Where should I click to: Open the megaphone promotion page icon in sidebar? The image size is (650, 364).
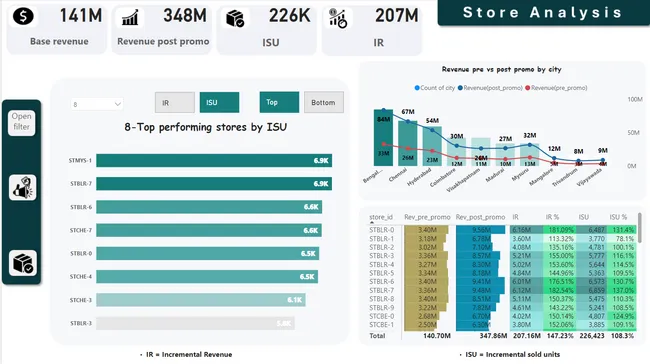click(x=22, y=188)
